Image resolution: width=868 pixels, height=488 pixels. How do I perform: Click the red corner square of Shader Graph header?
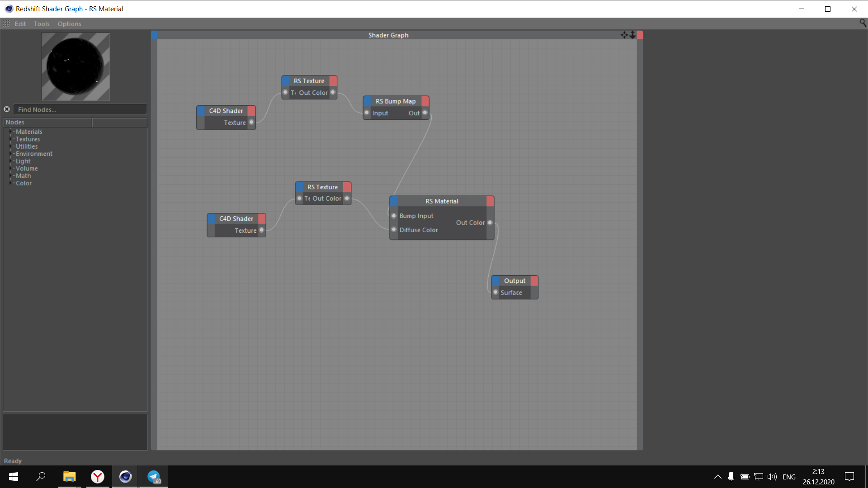point(640,35)
